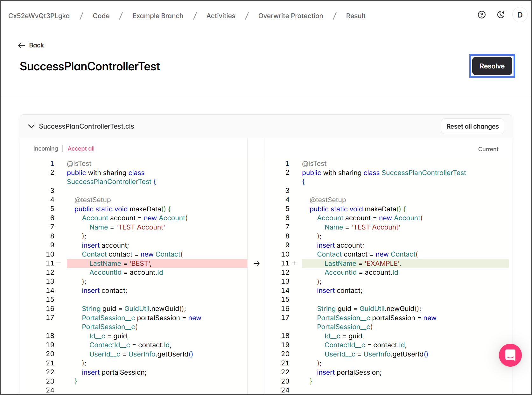The width and height of the screenshot is (532, 395).
Task: Toggle dark mode with moon icon
Action: [x=501, y=15]
